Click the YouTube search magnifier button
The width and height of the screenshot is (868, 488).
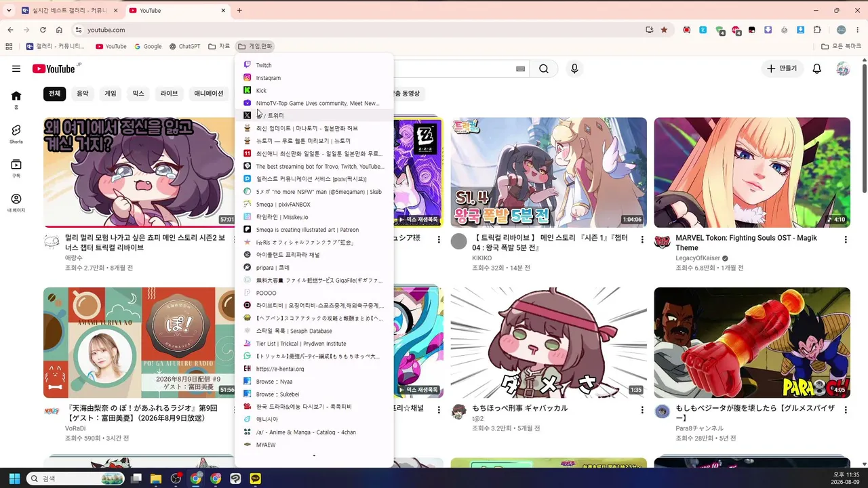coord(544,68)
